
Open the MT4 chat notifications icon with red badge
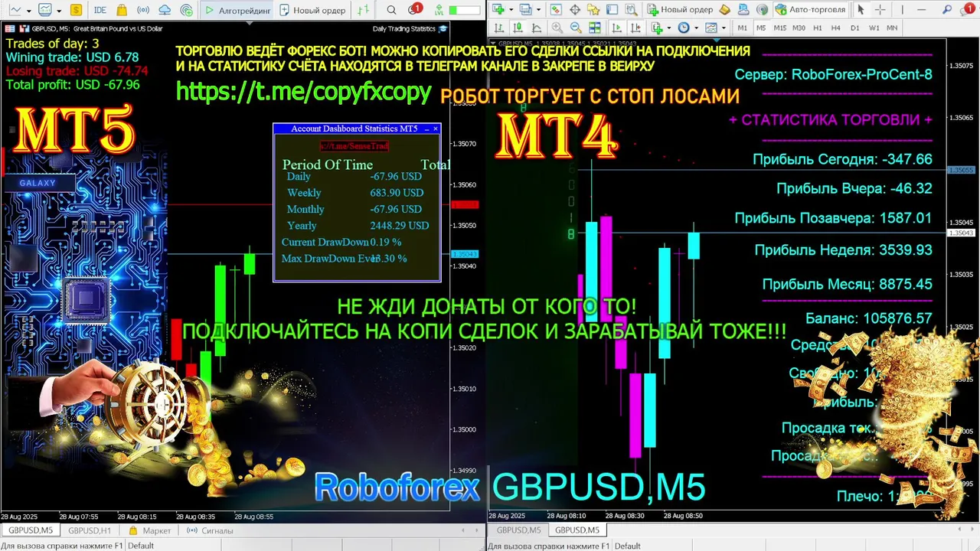click(968, 9)
